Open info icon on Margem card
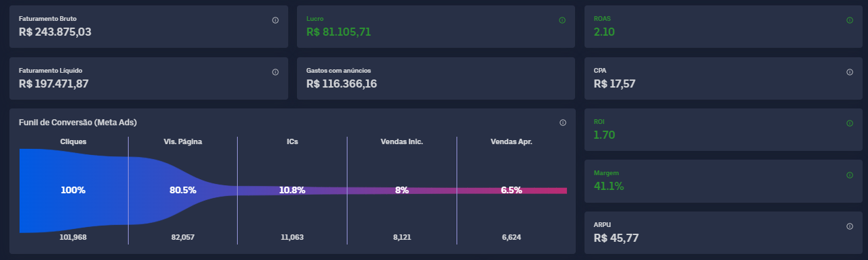This screenshot has height=260, width=868. [x=850, y=175]
